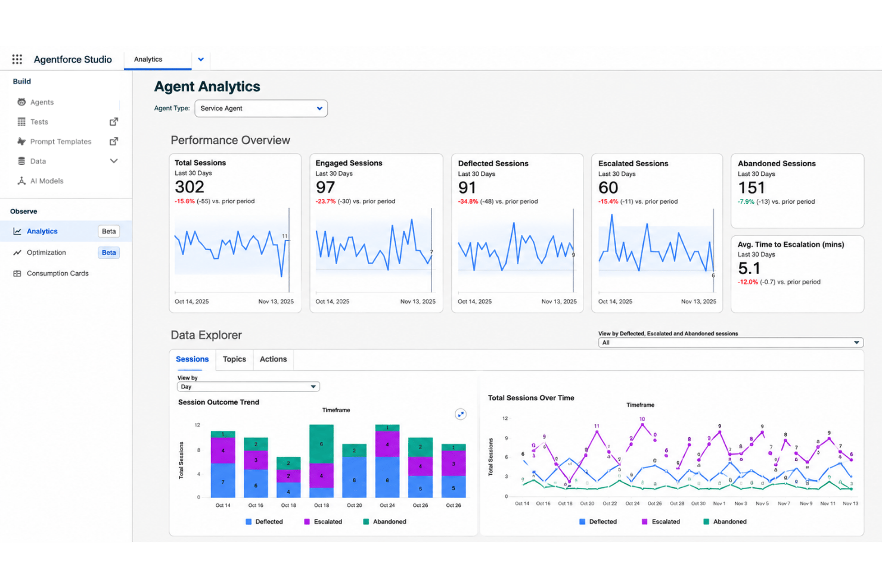Click the Avg. Time to Escalation value 5.1

coord(749,268)
